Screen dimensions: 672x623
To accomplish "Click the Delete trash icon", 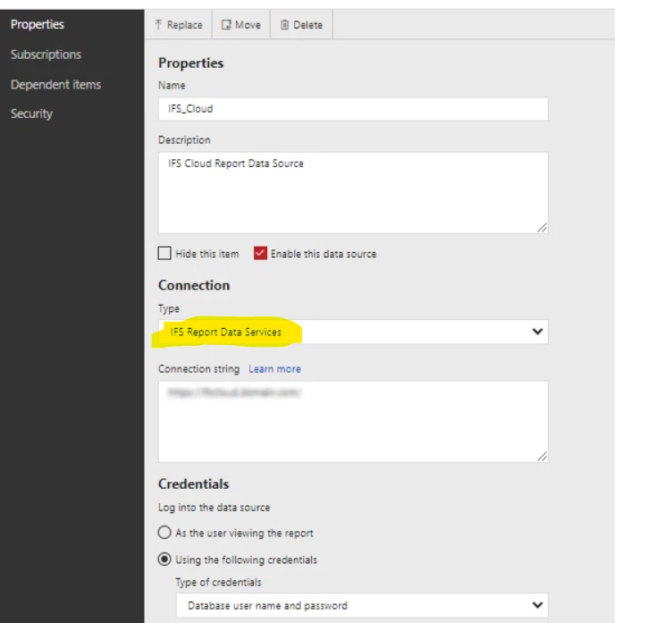I will coord(284,25).
